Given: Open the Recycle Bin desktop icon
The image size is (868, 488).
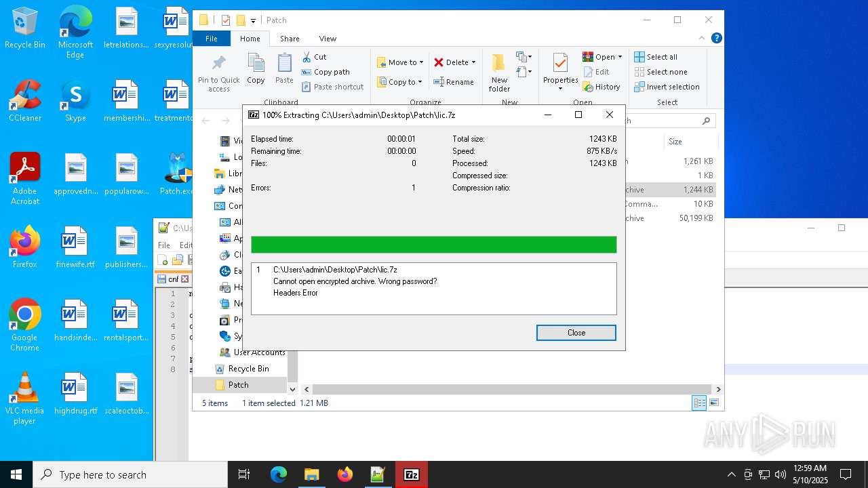Looking at the screenshot, I should 24,28.
